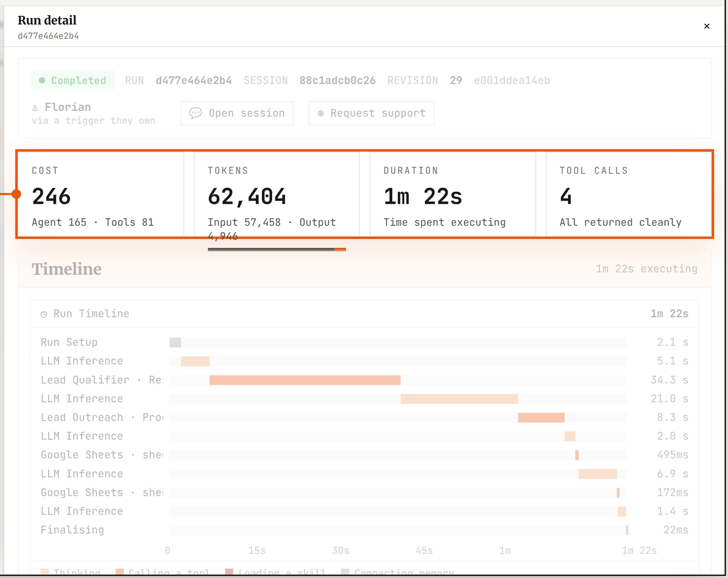Open session button
728x578 pixels.
[237, 113]
